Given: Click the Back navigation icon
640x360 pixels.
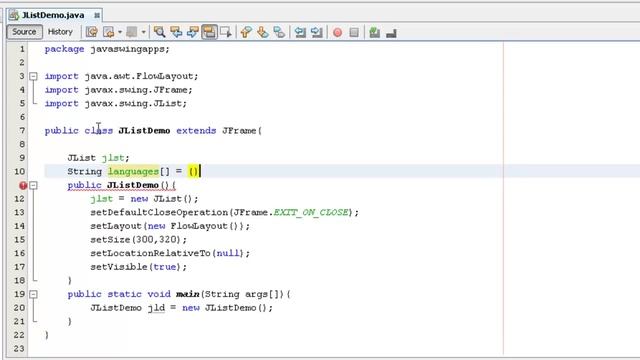Looking at the screenshot, I should click(109, 32).
